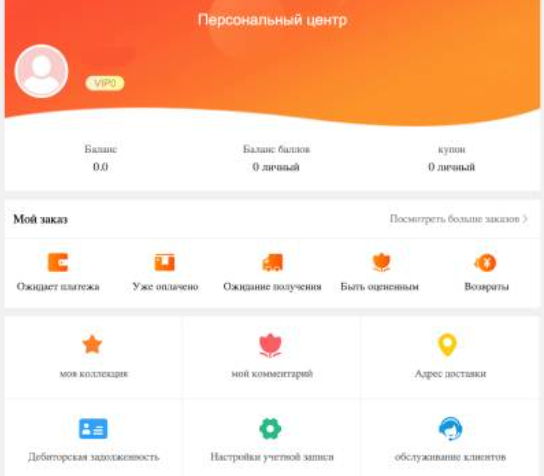Expand orders via the chevron arrow

click(525, 219)
